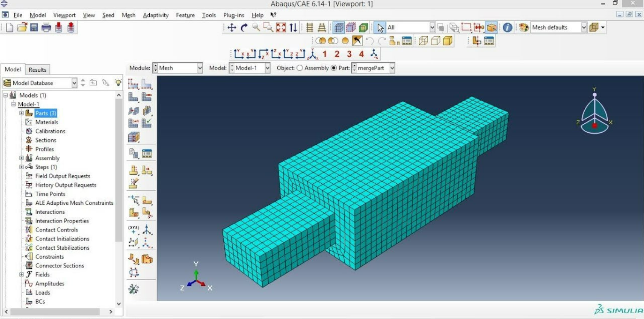
Task: Click the Print icon
Action: [x=46, y=27]
